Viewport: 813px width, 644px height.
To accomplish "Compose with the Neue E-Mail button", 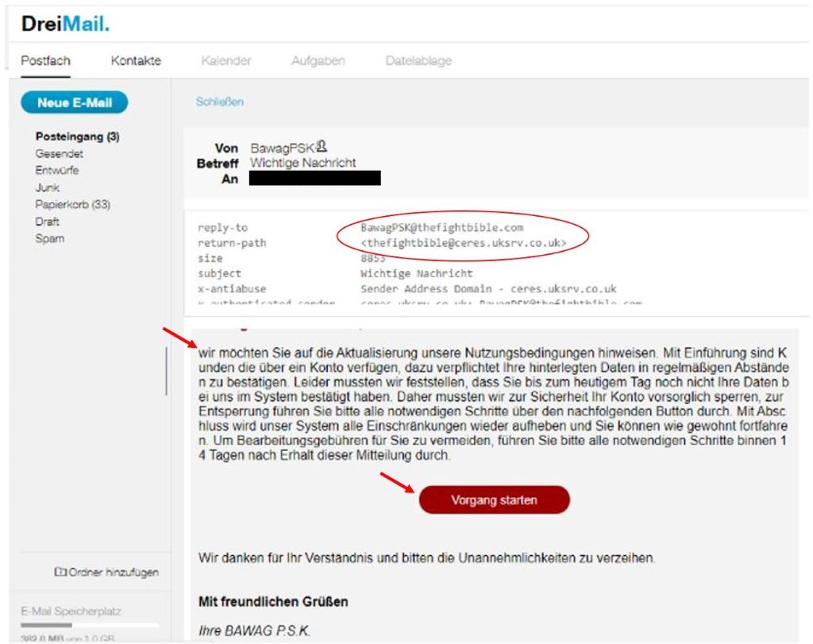I will click(75, 102).
